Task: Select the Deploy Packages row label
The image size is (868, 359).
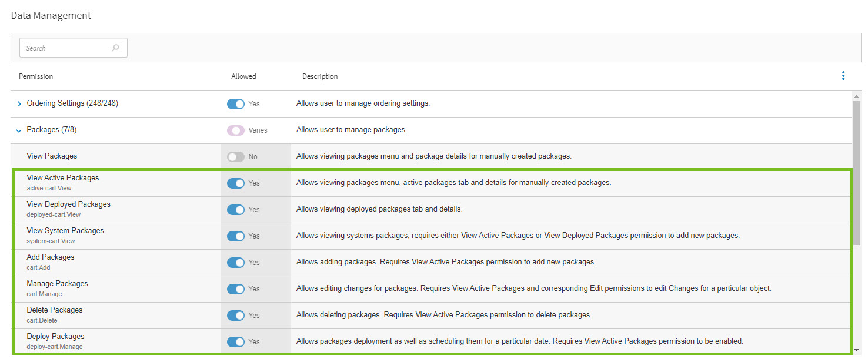Action: click(55, 336)
